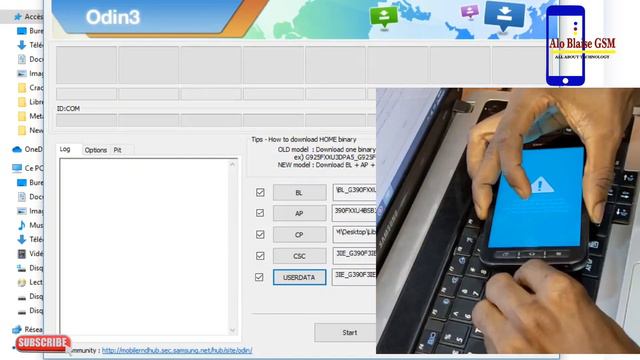640x360 pixels.
Task: Open the Libr folder in sidebar
Action: pyautogui.click(x=22, y=102)
